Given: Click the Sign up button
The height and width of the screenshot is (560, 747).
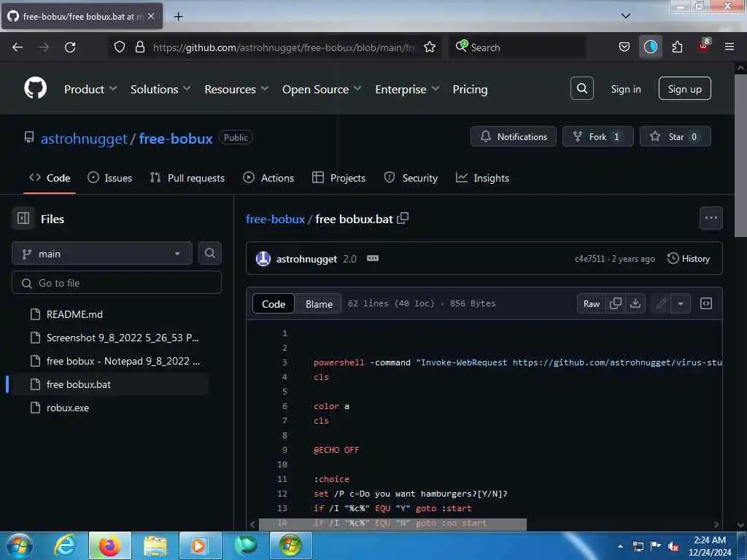Looking at the screenshot, I should (684, 88).
